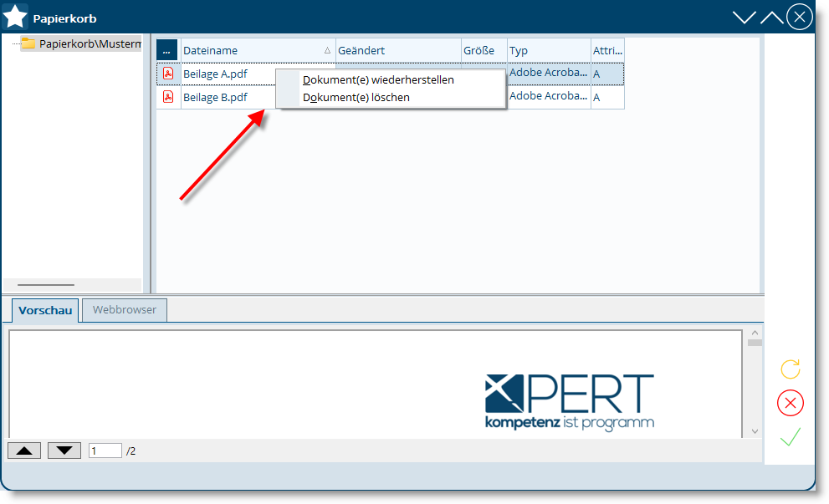The image size is (829, 504).
Task: Sort by the Geändert column header
Action: pos(397,50)
